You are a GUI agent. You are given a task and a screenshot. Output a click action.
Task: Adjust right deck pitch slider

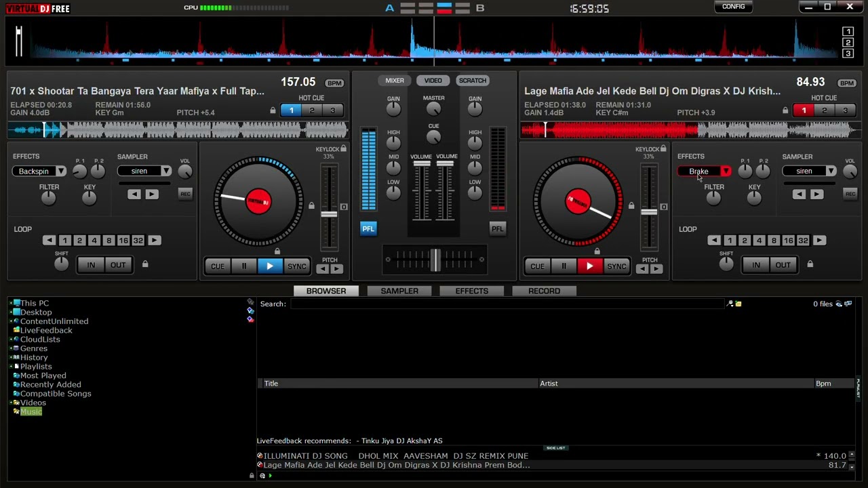649,213
